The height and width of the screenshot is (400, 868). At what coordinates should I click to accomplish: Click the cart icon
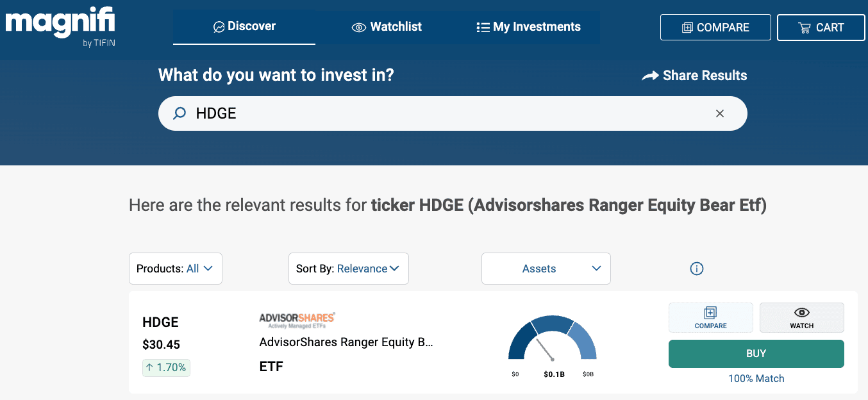pos(804,28)
